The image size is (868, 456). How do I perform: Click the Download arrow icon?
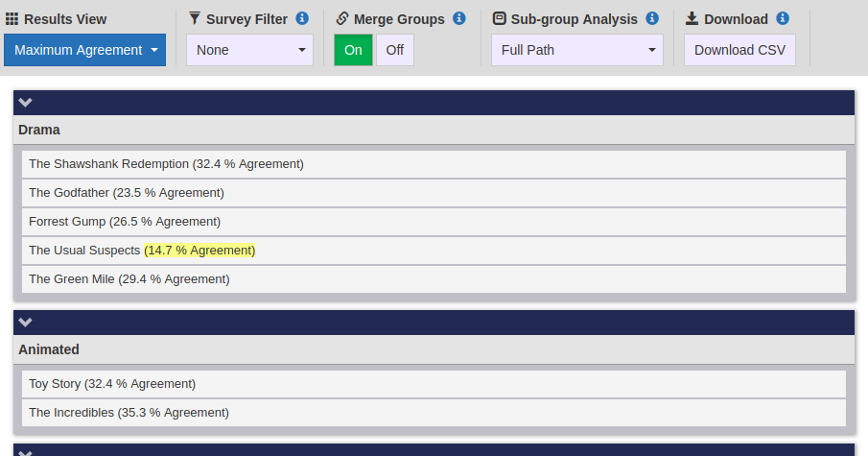coord(692,19)
